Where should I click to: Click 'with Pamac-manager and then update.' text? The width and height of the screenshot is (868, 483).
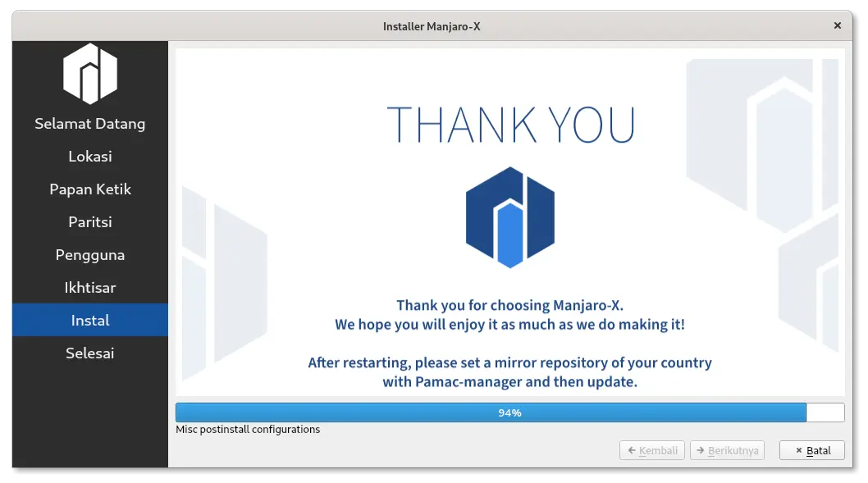tap(509, 382)
